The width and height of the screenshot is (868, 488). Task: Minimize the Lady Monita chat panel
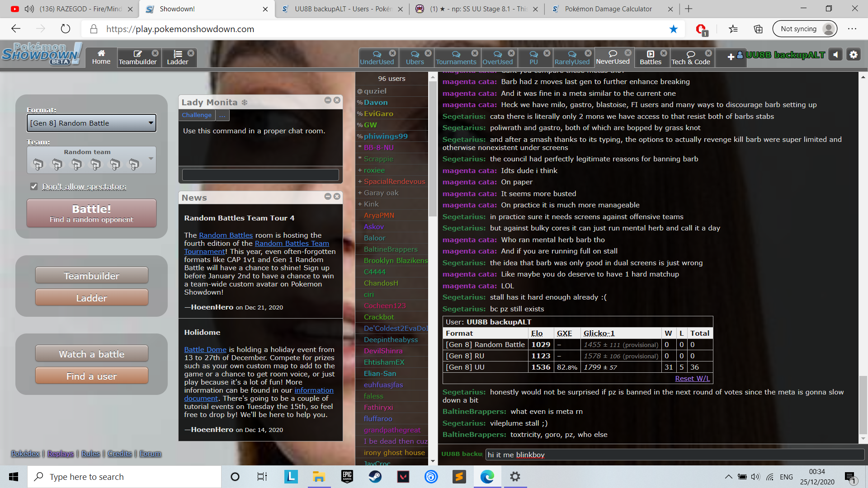tap(328, 100)
